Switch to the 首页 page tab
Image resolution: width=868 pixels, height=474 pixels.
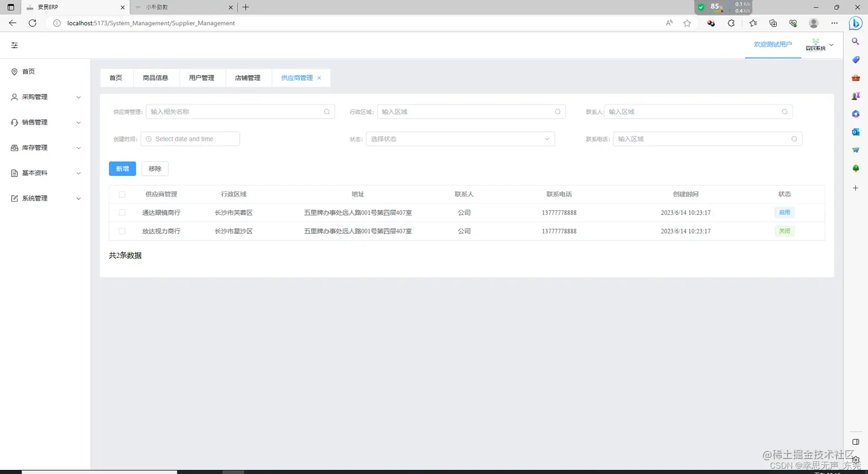pos(116,78)
